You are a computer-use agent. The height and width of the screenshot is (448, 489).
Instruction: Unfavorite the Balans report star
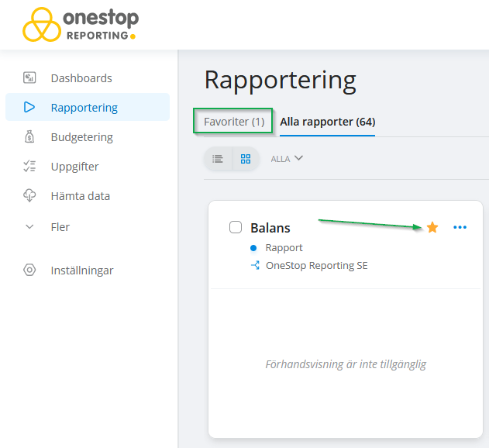[x=432, y=227]
